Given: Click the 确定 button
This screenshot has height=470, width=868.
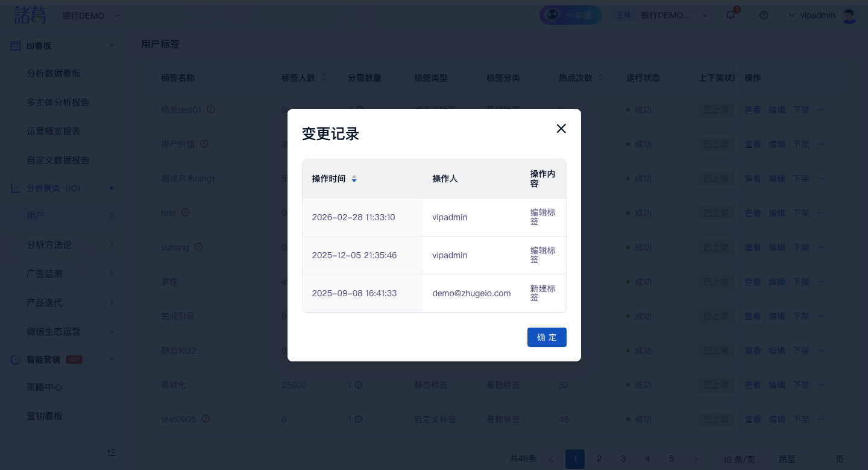Looking at the screenshot, I should pos(546,337).
